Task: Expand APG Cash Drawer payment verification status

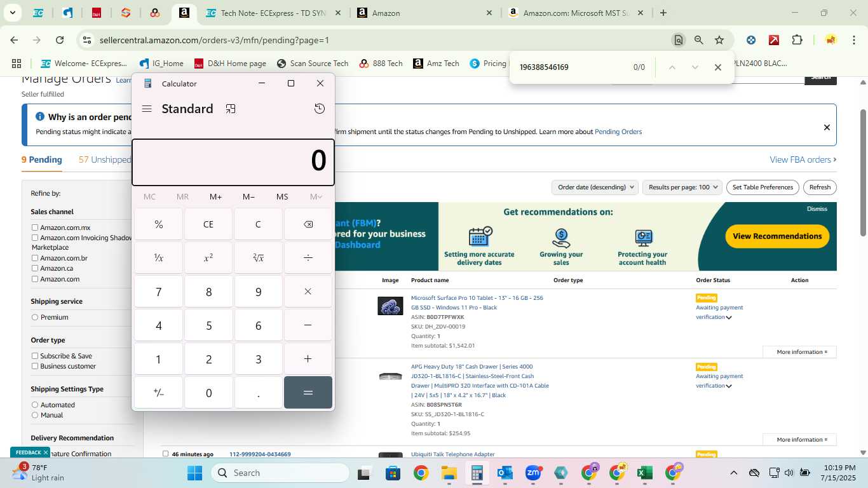Action: click(729, 386)
